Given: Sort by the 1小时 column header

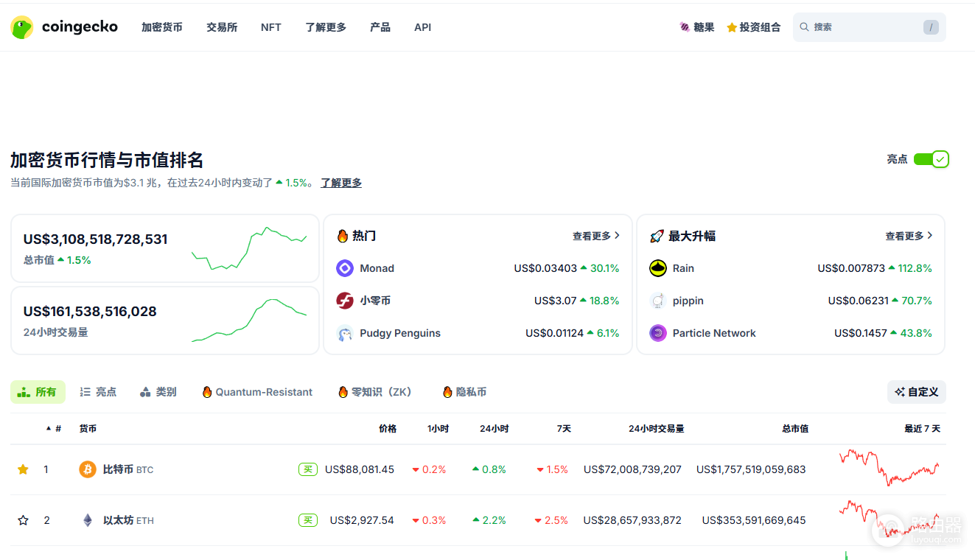Looking at the screenshot, I should pos(438,428).
